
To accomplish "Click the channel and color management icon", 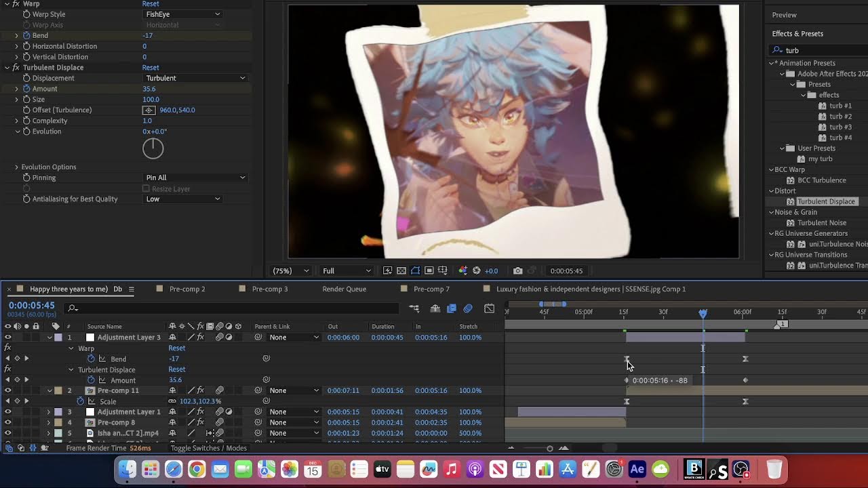I will 462,270.
